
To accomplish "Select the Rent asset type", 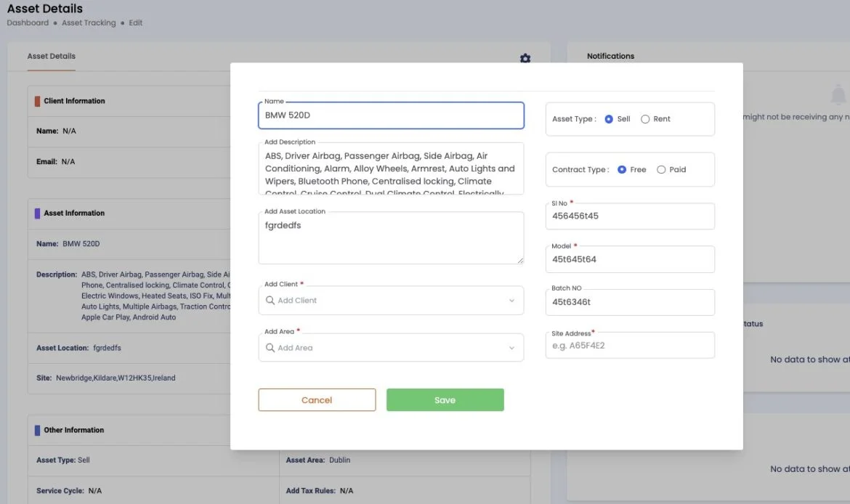I will (x=645, y=119).
